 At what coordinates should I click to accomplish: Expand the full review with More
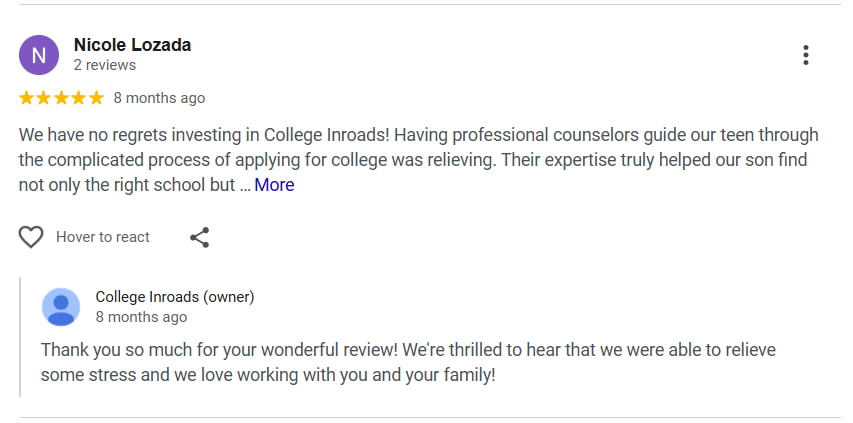274,185
